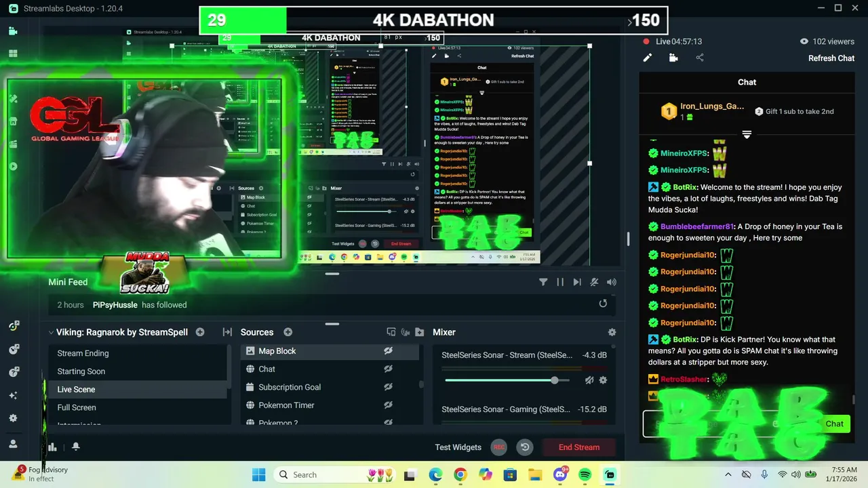The height and width of the screenshot is (488, 868).
Task: Skip the current alert in Mini Feed
Action: (x=577, y=282)
